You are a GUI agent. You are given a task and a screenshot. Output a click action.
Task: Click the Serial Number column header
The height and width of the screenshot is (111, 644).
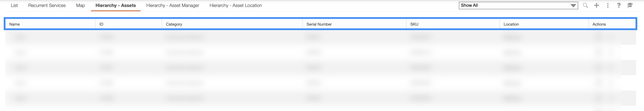point(319,24)
